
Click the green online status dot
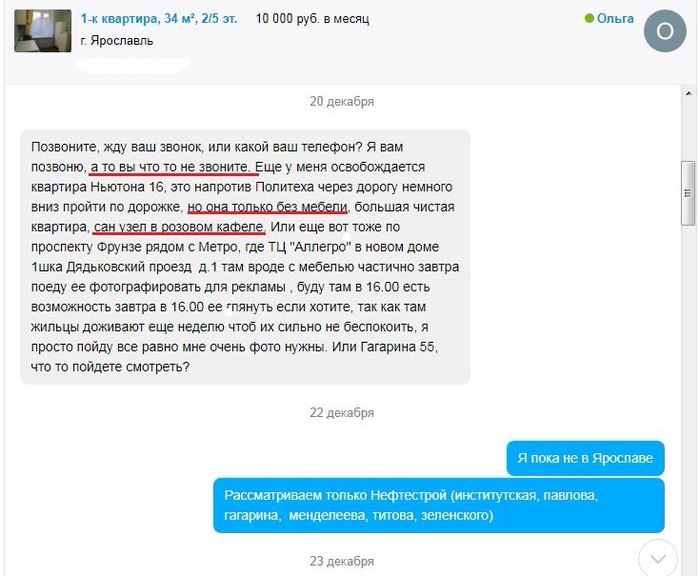click(x=589, y=18)
